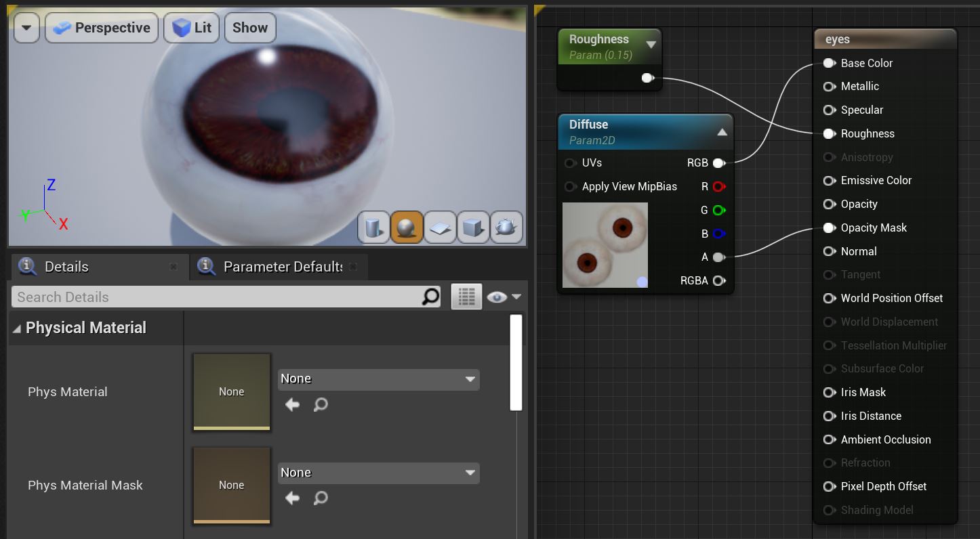Click the Opacity Mask input pin
The height and width of the screenshot is (539, 980).
[830, 228]
